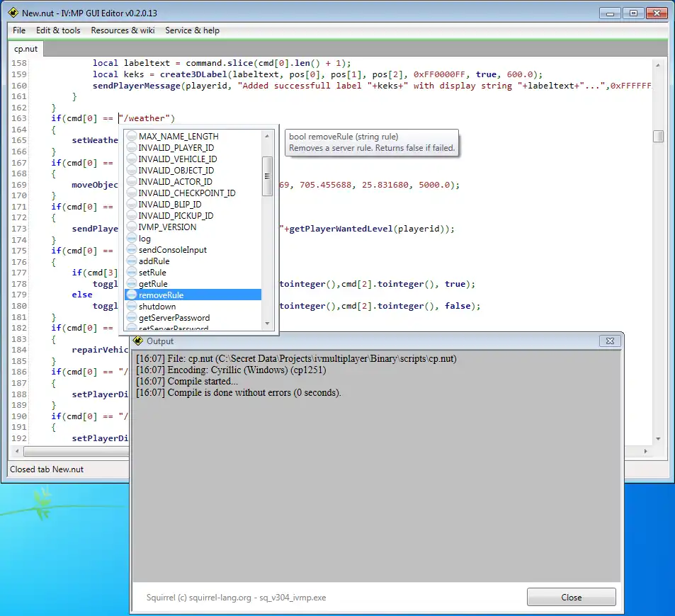Close the Output panel with its X button

(x=610, y=341)
